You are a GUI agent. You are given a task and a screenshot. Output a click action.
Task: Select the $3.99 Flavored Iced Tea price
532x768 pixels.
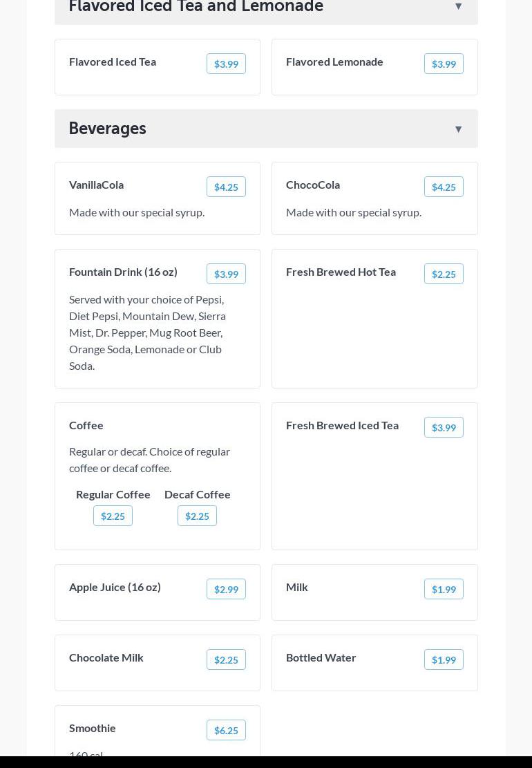point(226,64)
